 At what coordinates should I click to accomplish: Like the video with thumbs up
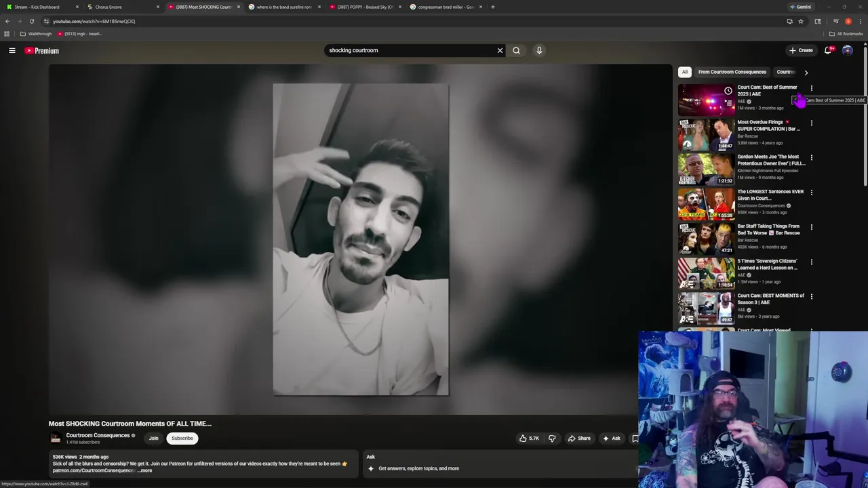529,439
